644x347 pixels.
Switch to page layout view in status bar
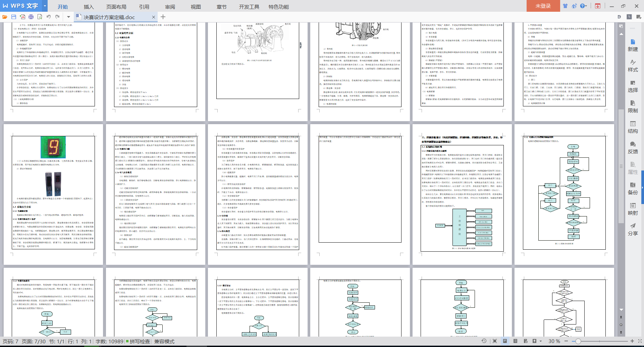[x=505, y=341]
